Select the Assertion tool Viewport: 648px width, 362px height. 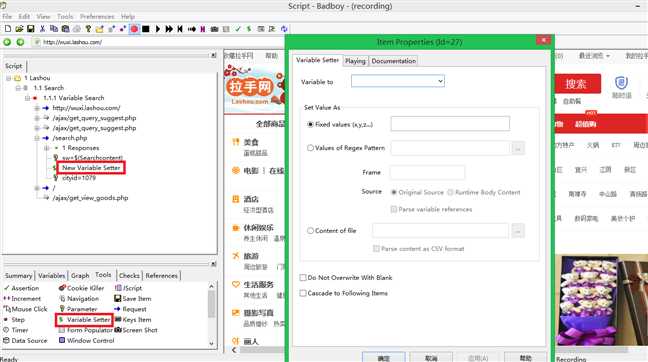pyautogui.click(x=21, y=288)
